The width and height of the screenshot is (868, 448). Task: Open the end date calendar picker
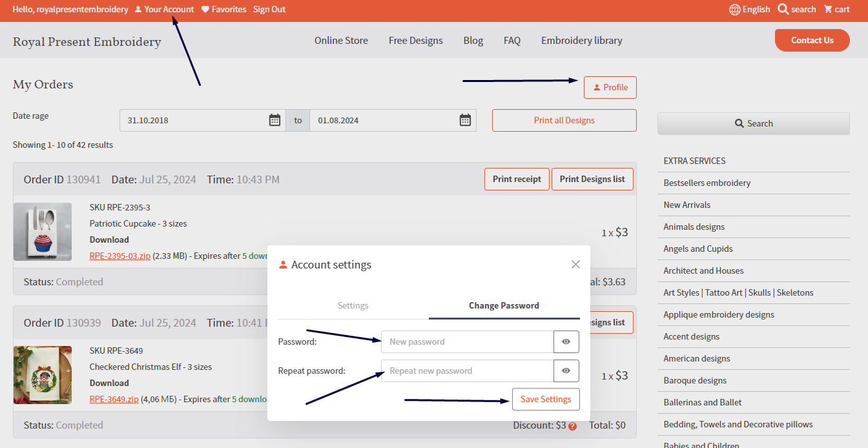465,120
